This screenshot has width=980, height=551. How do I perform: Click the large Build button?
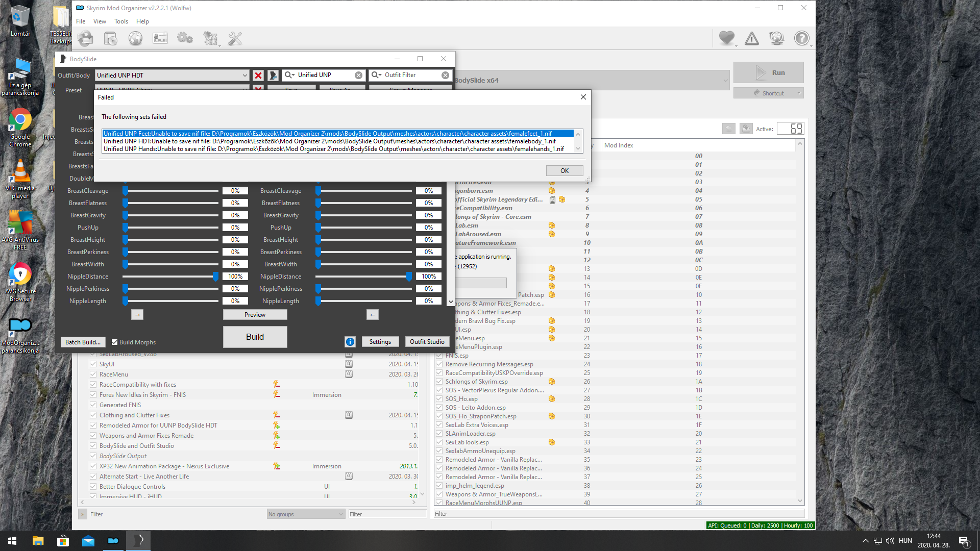tap(255, 337)
